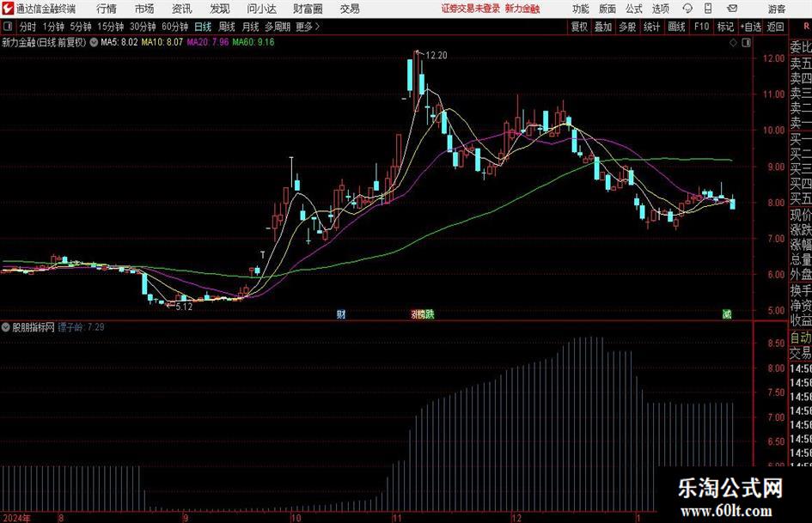This screenshot has height=523, width=812.
Task: Expand 更多 period options
Action: [308, 27]
